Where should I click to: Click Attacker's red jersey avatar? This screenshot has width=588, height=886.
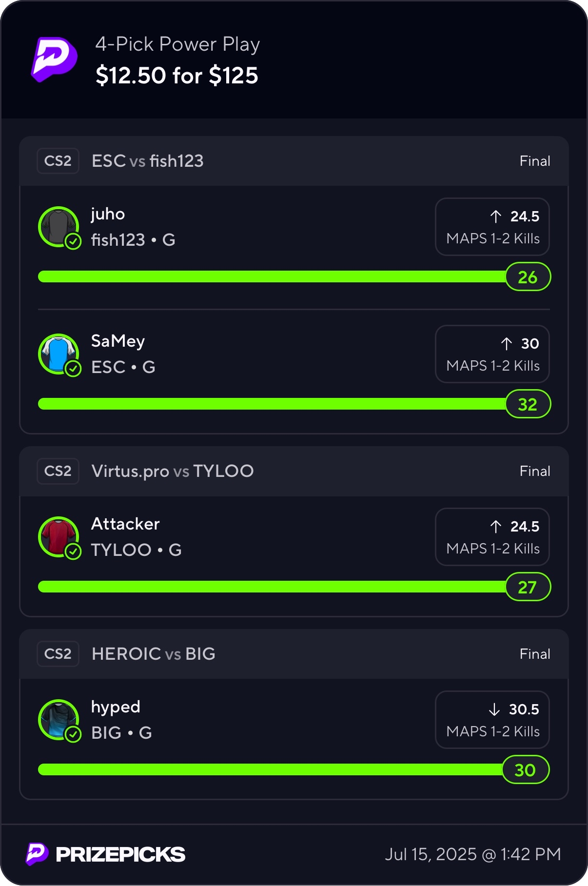(x=58, y=536)
